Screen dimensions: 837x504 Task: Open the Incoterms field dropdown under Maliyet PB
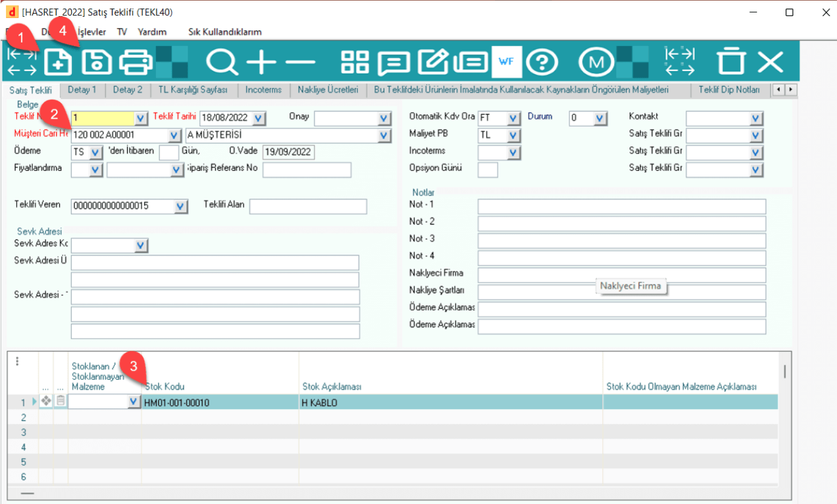pos(514,152)
